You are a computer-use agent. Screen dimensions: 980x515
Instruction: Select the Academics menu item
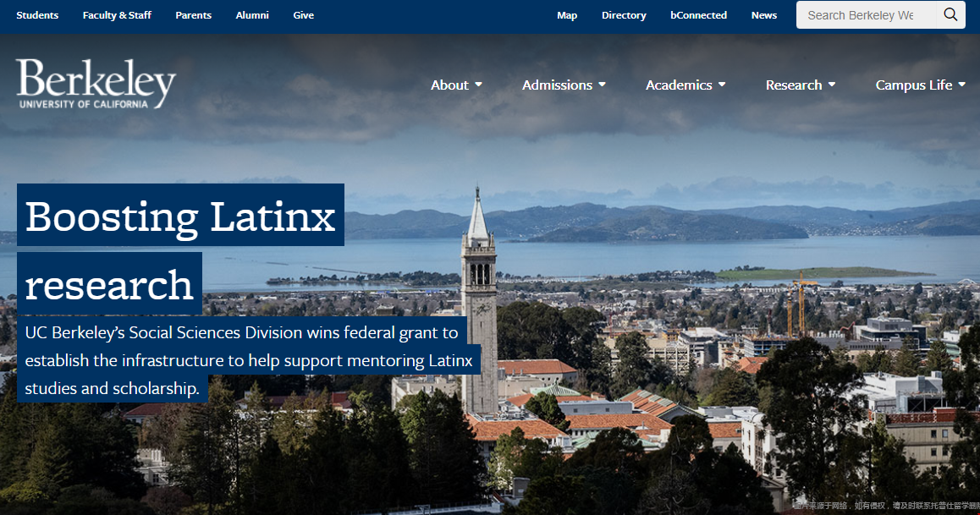[679, 85]
